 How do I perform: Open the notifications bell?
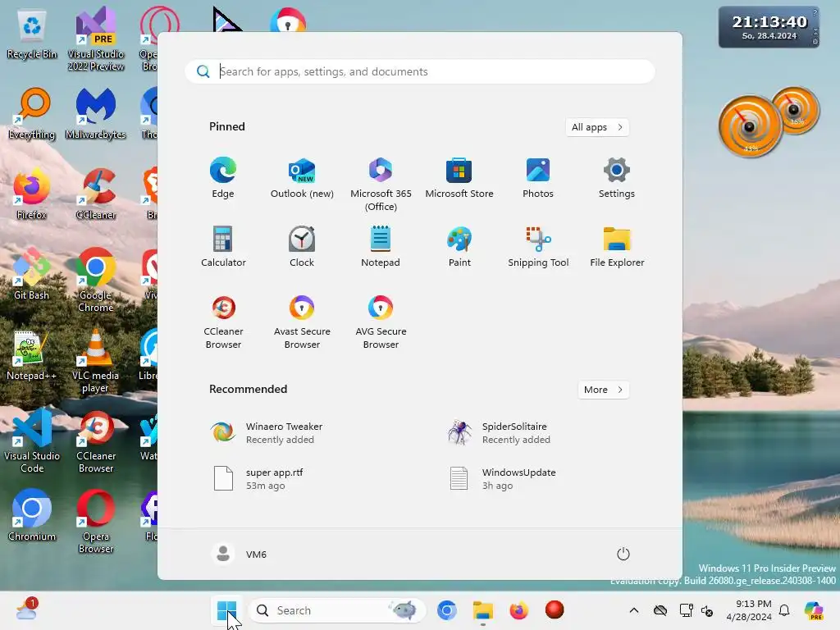click(x=784, y=610)
